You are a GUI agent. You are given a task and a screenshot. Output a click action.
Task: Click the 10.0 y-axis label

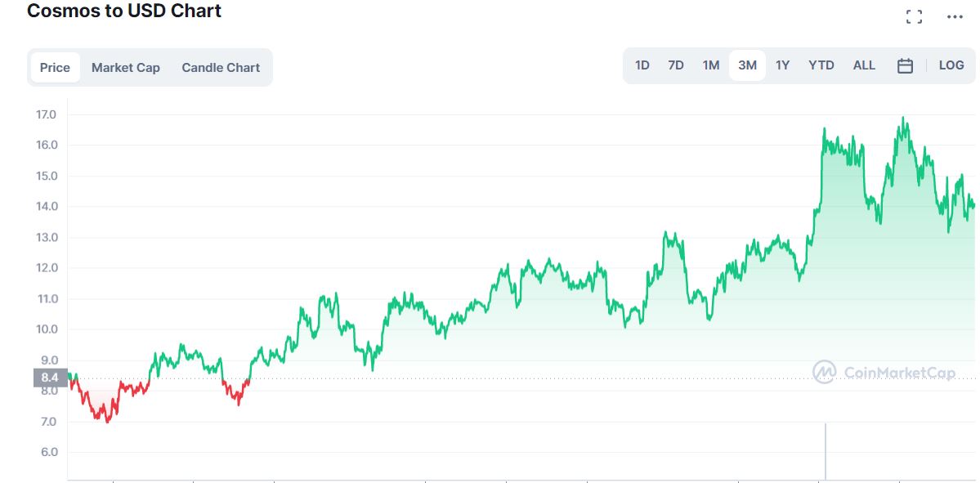(x=47, y=329)
